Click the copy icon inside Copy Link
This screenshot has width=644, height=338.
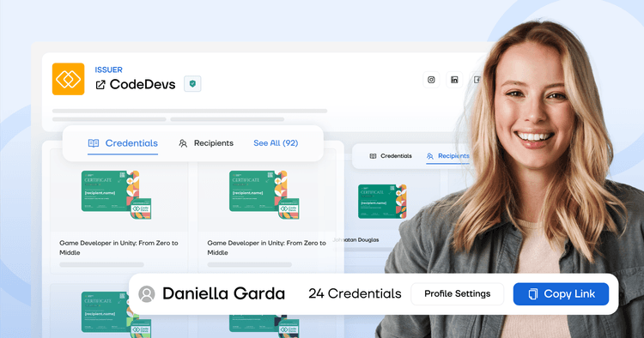click(x=533, y=293)
